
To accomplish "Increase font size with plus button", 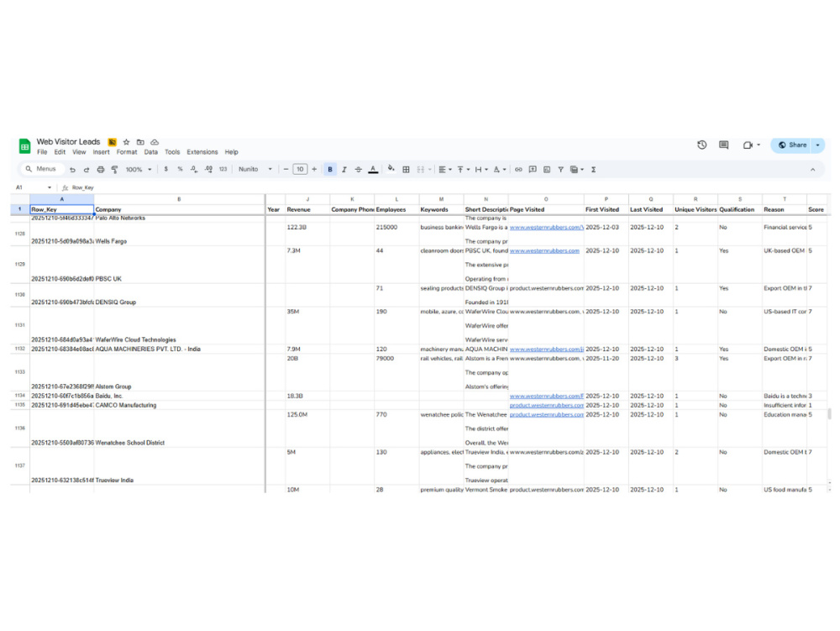I will coord(314,169).
